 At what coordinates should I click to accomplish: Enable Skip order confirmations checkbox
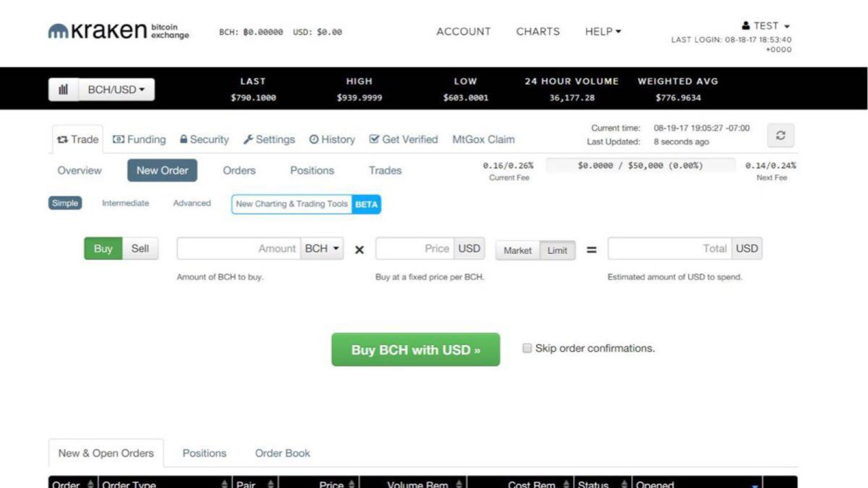coord(527,348)
